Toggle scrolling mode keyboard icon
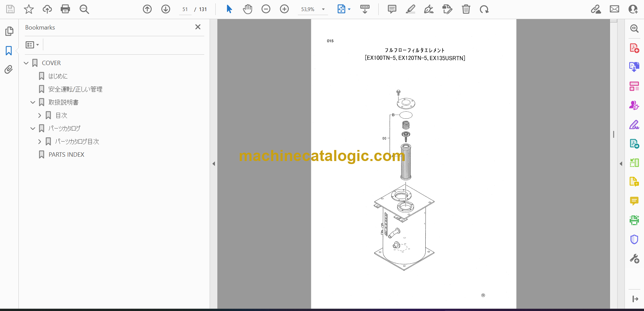 (365, 9)
